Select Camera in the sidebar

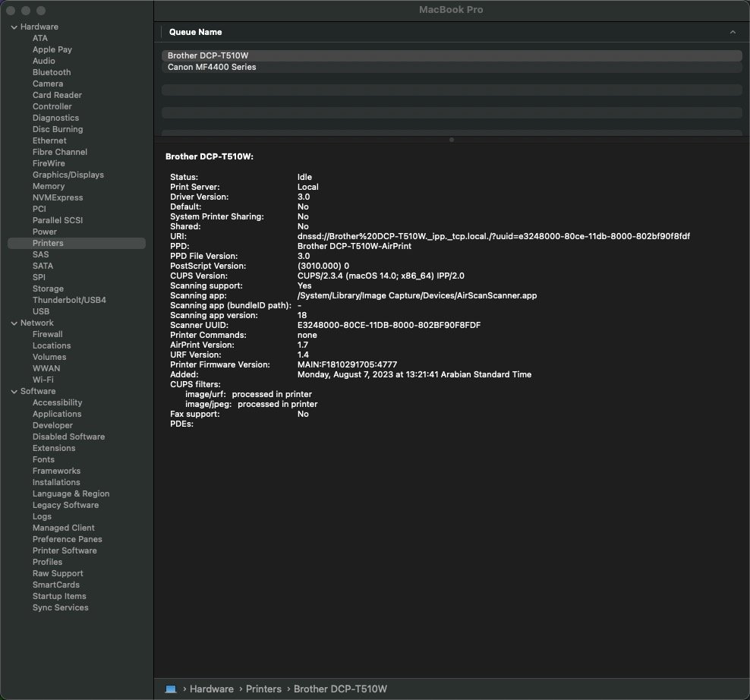tap(48, 84)
